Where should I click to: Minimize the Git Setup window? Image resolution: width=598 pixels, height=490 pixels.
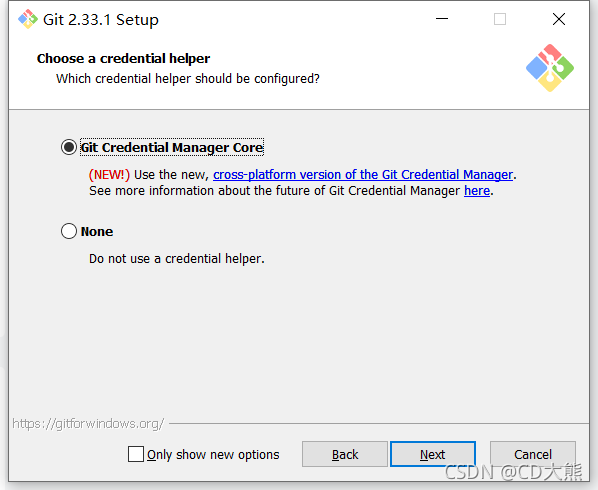click(x=442, y=19)
